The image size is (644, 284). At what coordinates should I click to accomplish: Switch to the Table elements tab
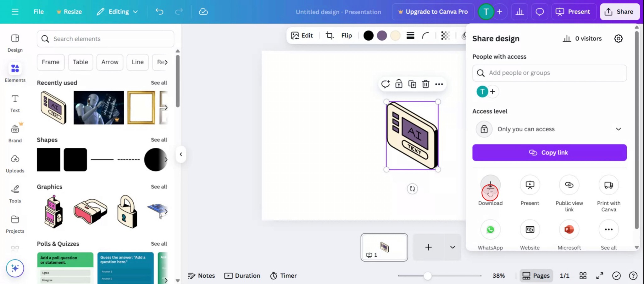[x=80, y=62]
